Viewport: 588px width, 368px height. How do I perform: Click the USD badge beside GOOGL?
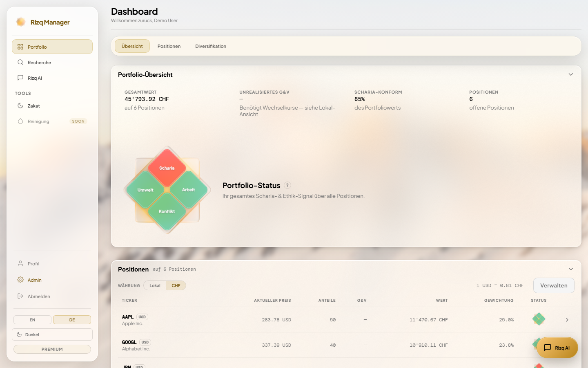click(145, 342)
